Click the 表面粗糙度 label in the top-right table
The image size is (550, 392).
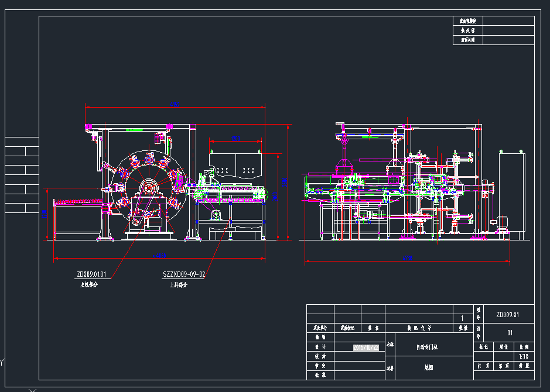(x=468, y=20)
